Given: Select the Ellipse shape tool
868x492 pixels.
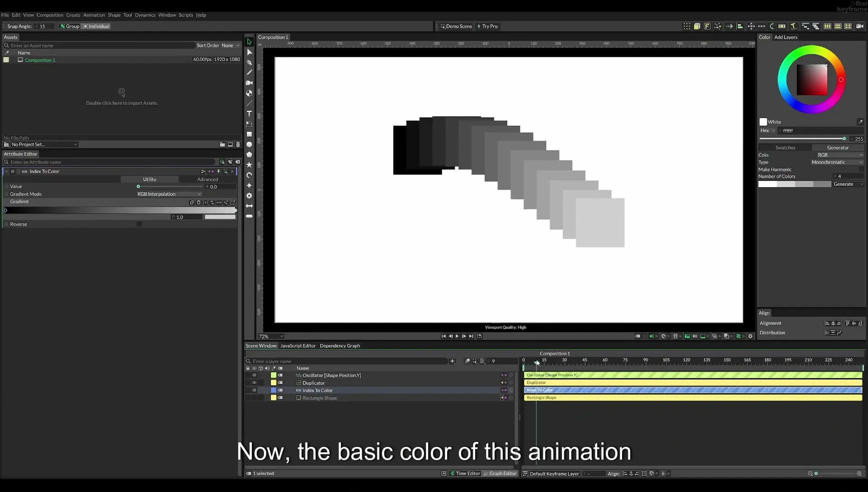Looking at the screenshot, I should (249, 145).
